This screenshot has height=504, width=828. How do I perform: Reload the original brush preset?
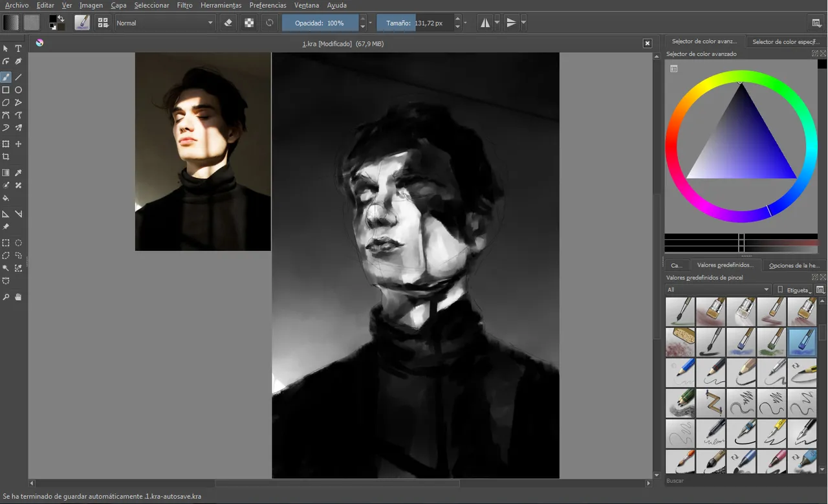[x=269, y=23]
